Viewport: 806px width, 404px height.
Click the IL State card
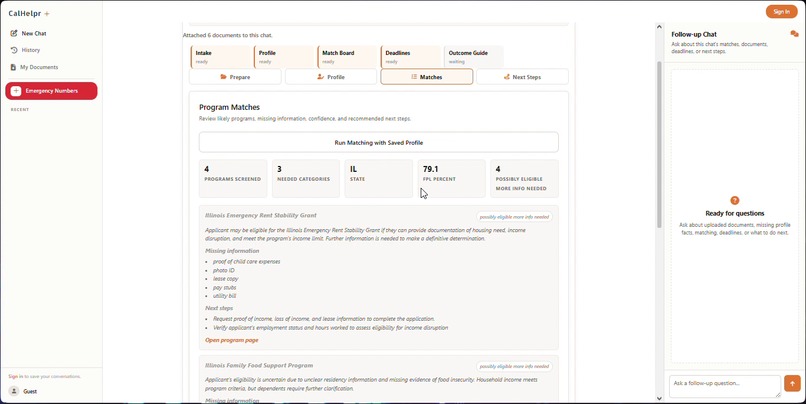[x=378, y=178]
